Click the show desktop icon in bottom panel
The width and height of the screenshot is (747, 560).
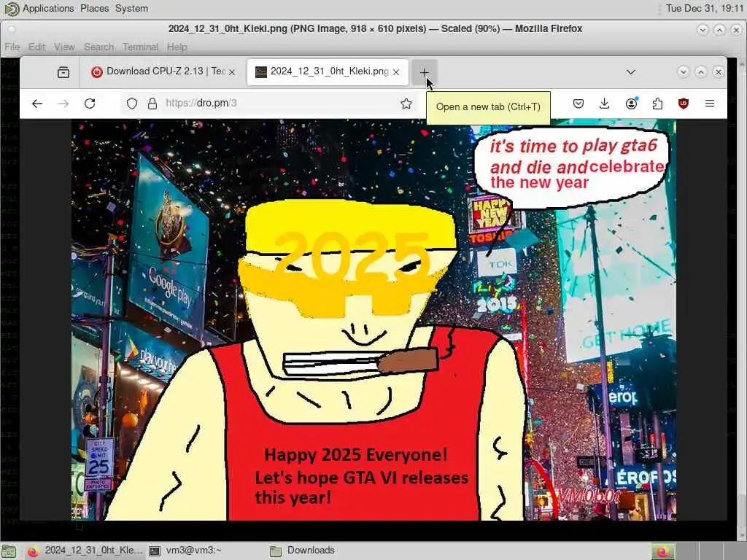tap(9, 551)
